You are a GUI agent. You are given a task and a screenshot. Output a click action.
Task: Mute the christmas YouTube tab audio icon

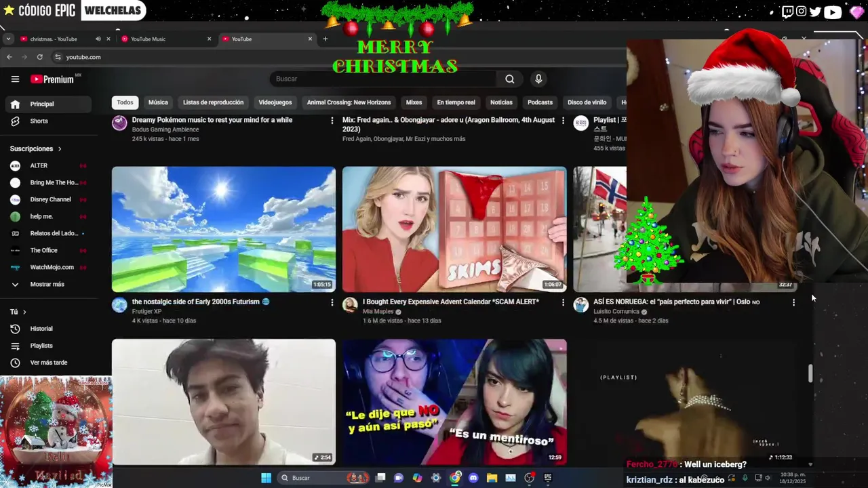coord(98,39)
